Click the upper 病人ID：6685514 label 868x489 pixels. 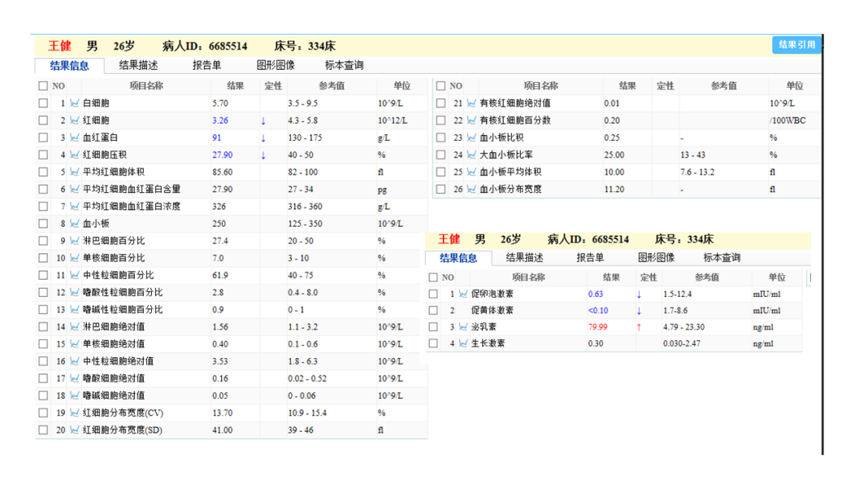pyautogui.click(x=205, y=46)
